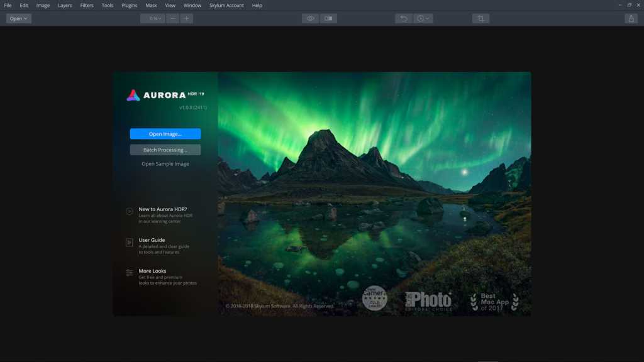This screenshot has width=644, height=362.
Task: Open the User Guide link
Action: pos(152,240)
